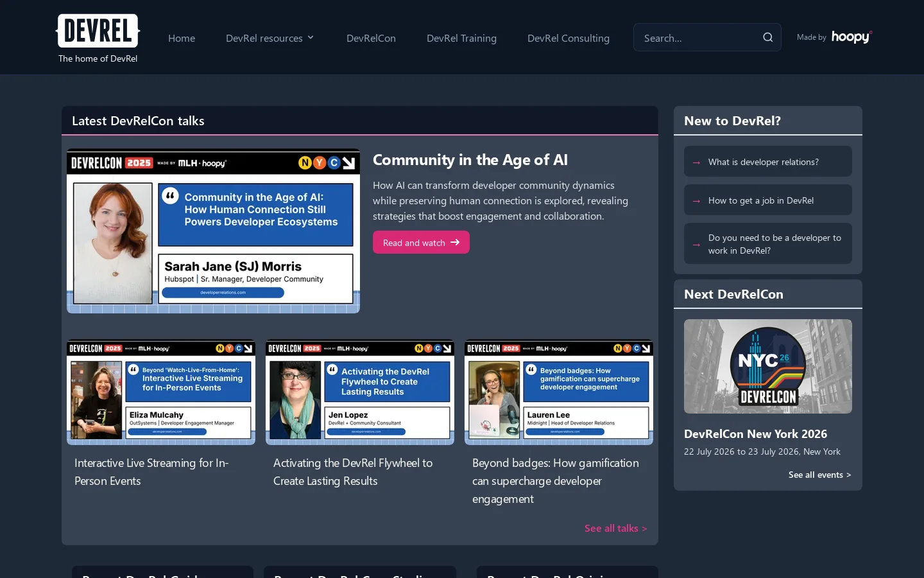Click the NYC 26 DevRelCon event image

(x=768, y=366)
